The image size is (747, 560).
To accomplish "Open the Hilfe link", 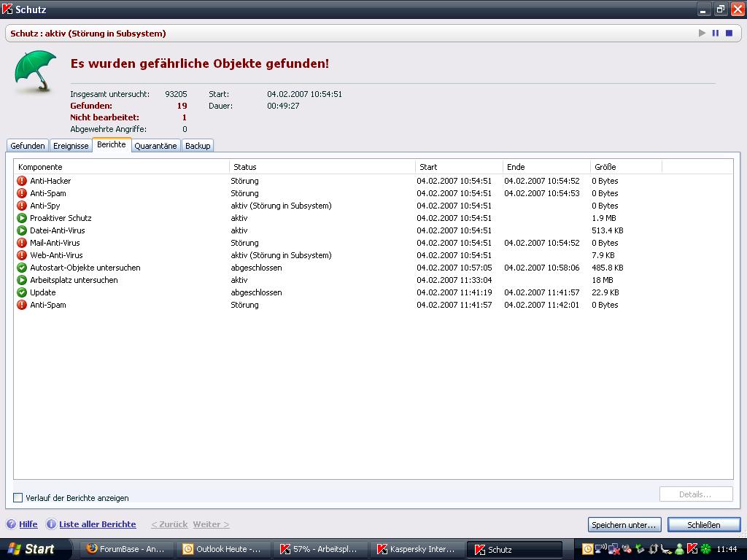I will tap(28, 524).
